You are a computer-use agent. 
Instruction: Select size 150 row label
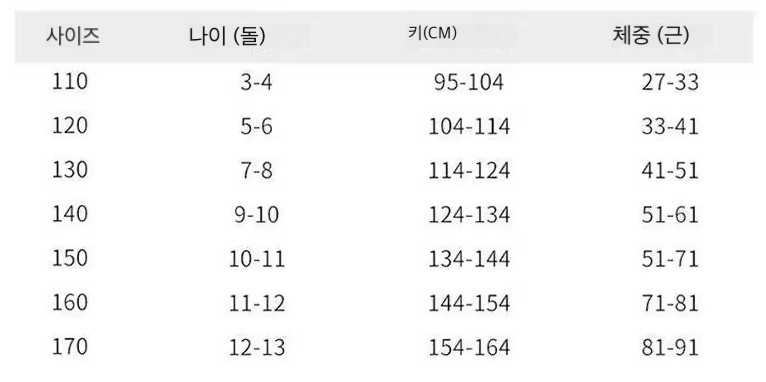coord(70,258)
